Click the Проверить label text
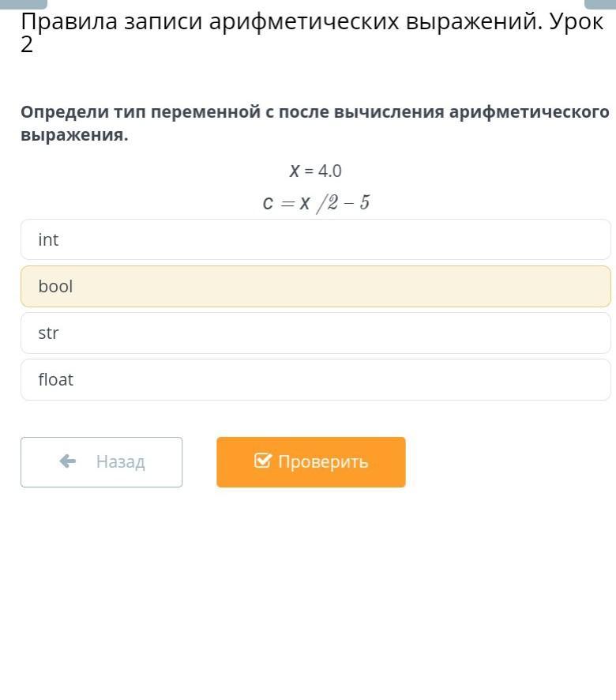This screenshot has height=700, width=616. click(323, 461)
